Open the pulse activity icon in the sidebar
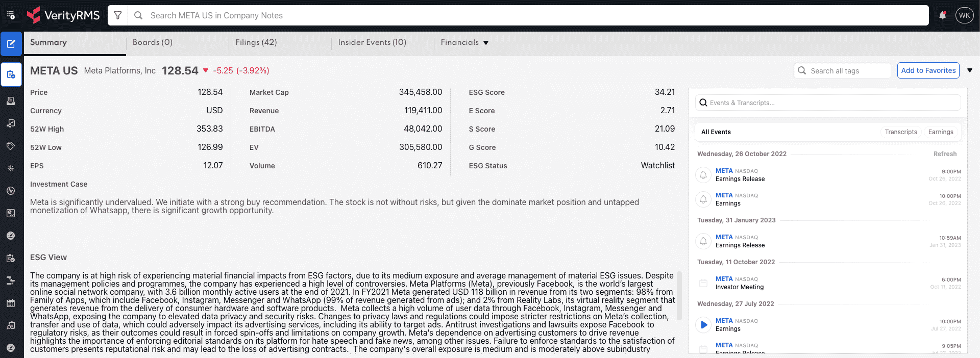The image size is (980, 358). point(11,191)
